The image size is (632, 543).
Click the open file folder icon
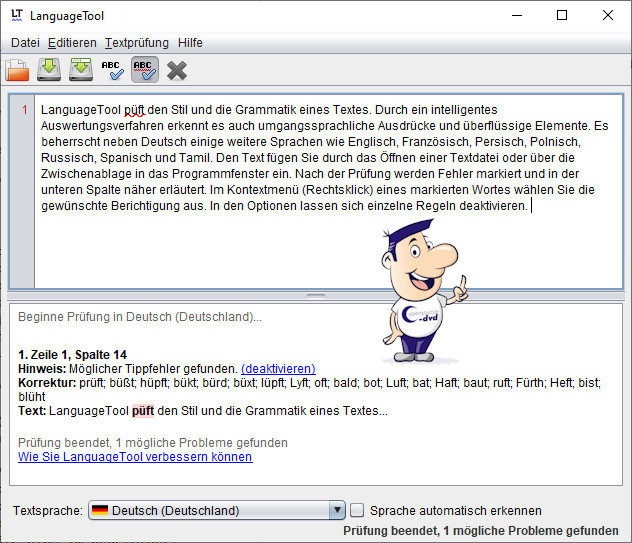tap(17, 70)
